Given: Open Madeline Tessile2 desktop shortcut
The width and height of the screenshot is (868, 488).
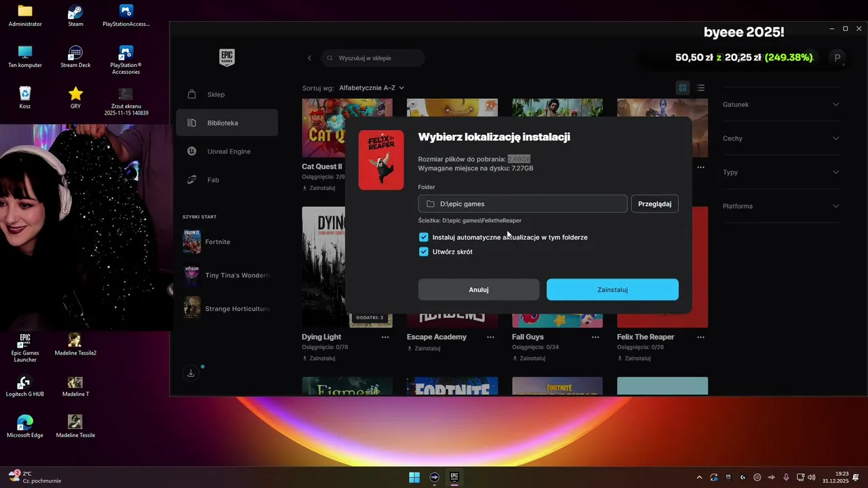Looking at the screenshot, I should (75, 344).
